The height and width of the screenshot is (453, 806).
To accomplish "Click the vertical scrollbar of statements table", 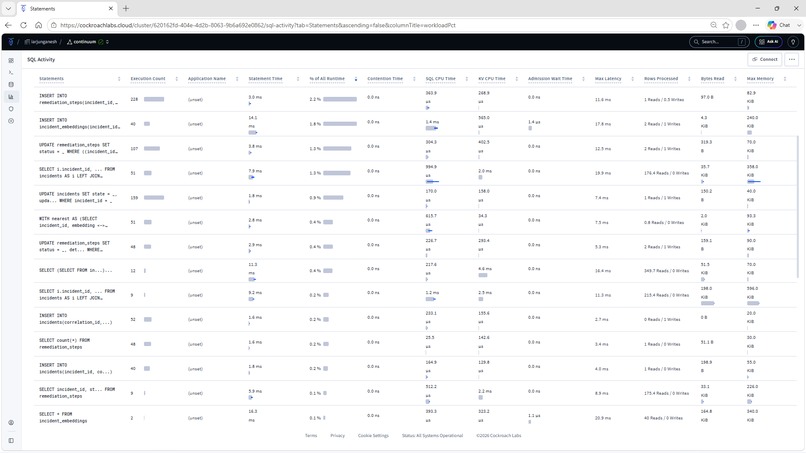I will point(798,207).
